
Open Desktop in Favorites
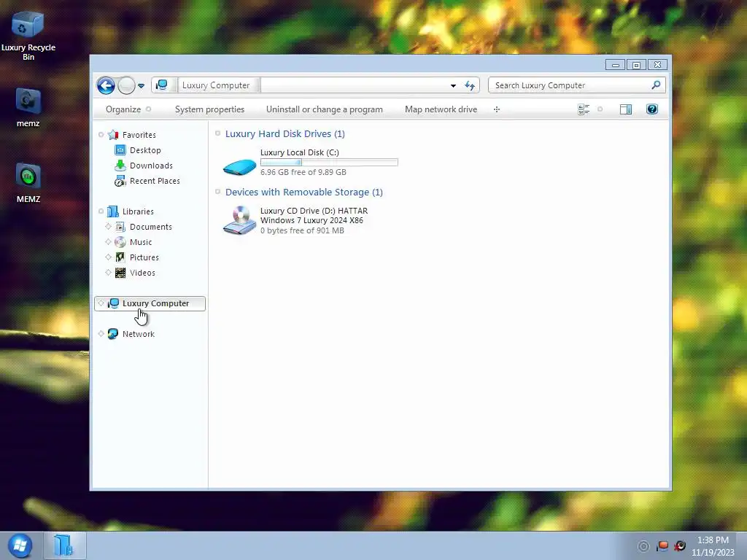coord(145,150)
